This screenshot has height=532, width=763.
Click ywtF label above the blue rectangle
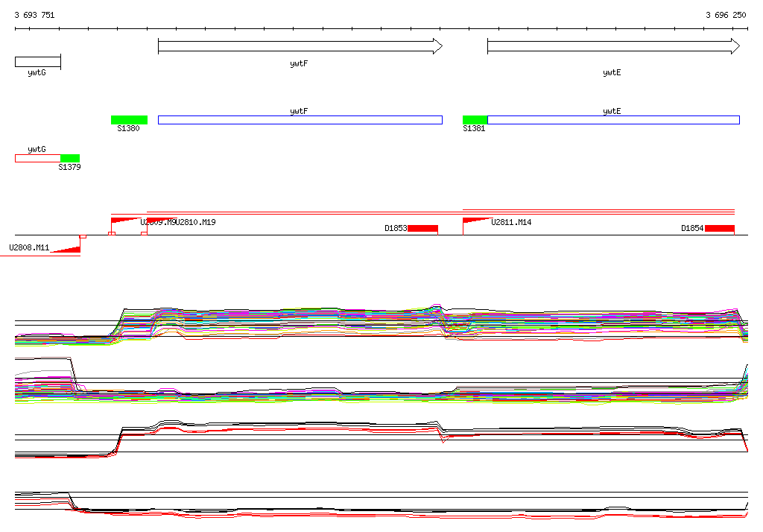[299, 111]
